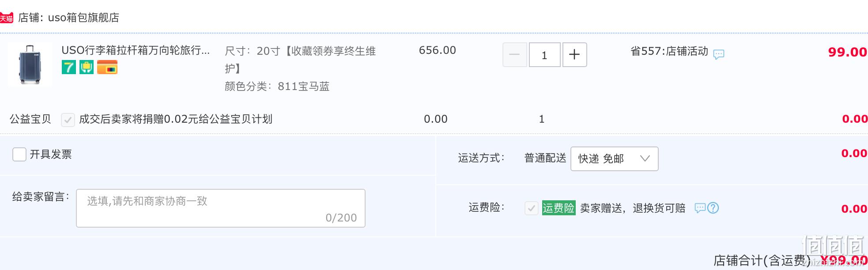
Task: Click the green 7-day return badge icon
Action: (68, 67)
